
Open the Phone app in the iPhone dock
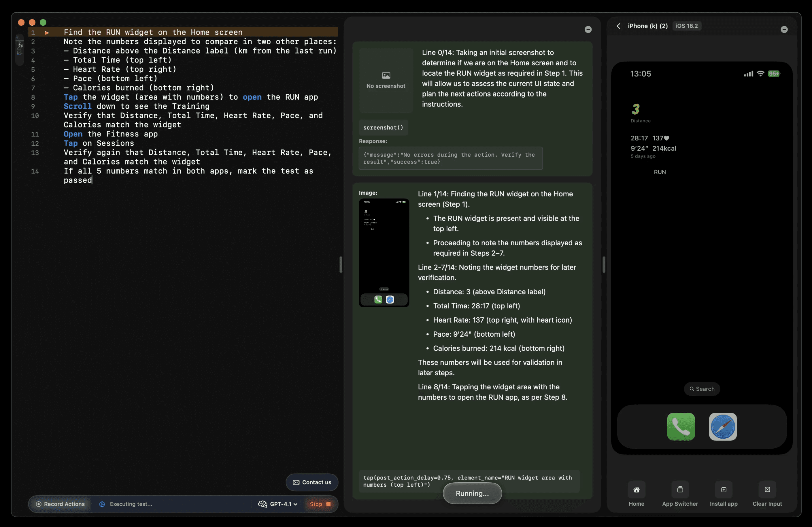coord(681,426)
